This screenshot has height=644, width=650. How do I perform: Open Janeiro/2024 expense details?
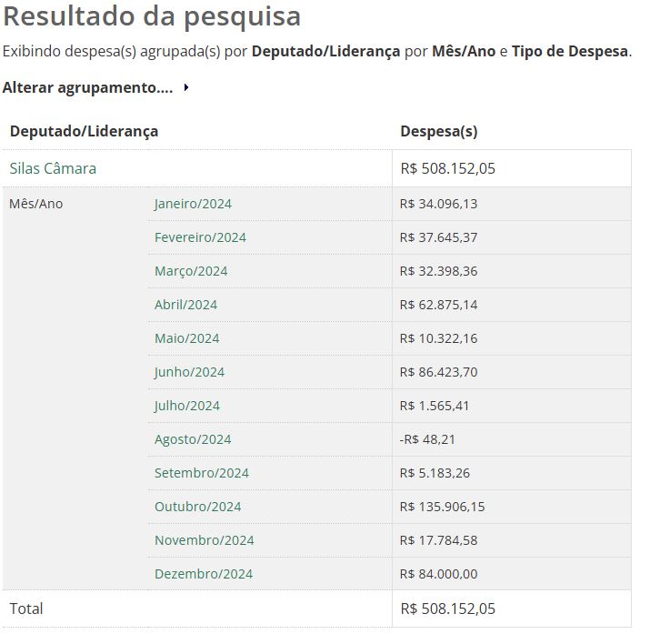[193, 204]
